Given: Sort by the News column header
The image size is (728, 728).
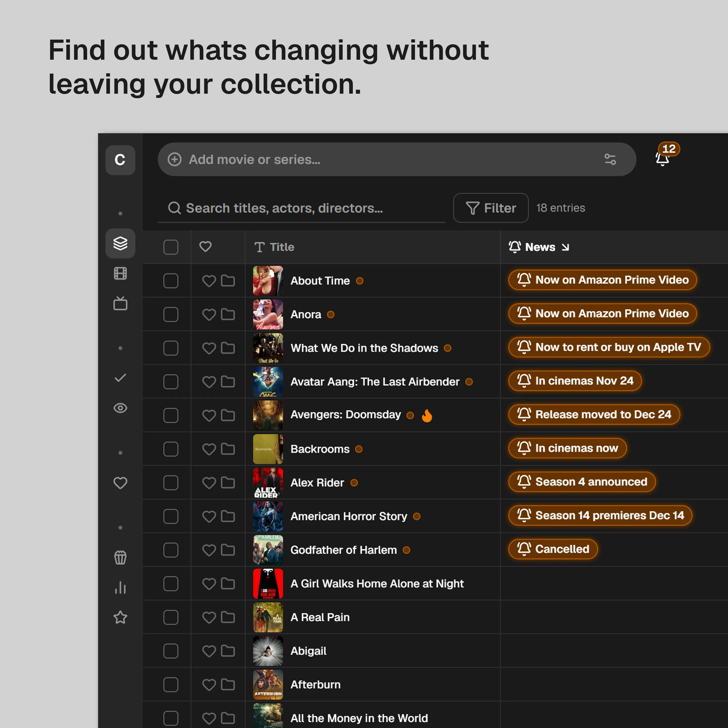Looking at the screenshot, I should tap(539, 247).
